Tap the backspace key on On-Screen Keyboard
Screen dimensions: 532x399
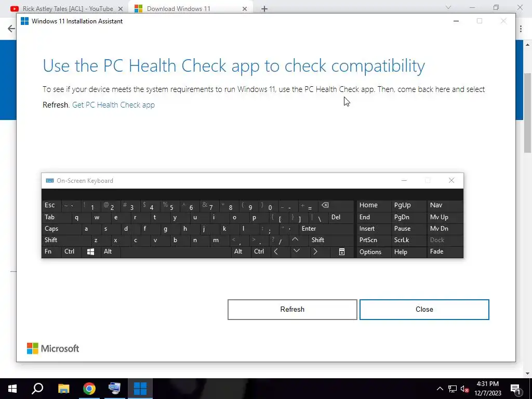[336, 205]
